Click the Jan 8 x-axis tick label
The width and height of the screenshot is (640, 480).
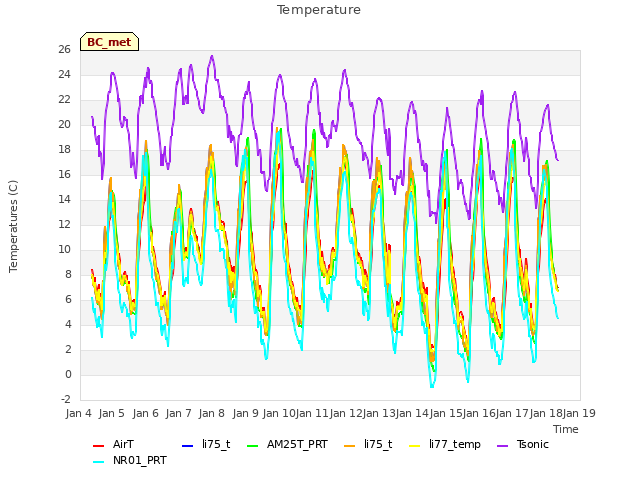pos(211,413)
